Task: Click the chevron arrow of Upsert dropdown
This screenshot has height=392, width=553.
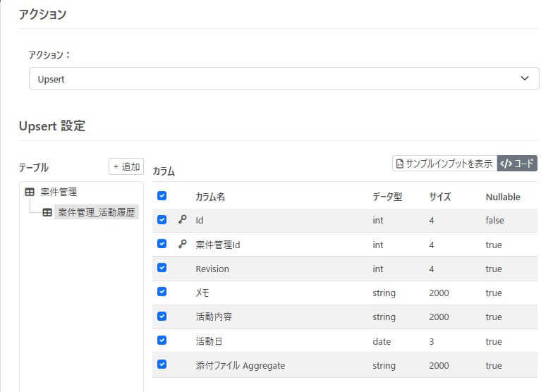Action: 525,78
